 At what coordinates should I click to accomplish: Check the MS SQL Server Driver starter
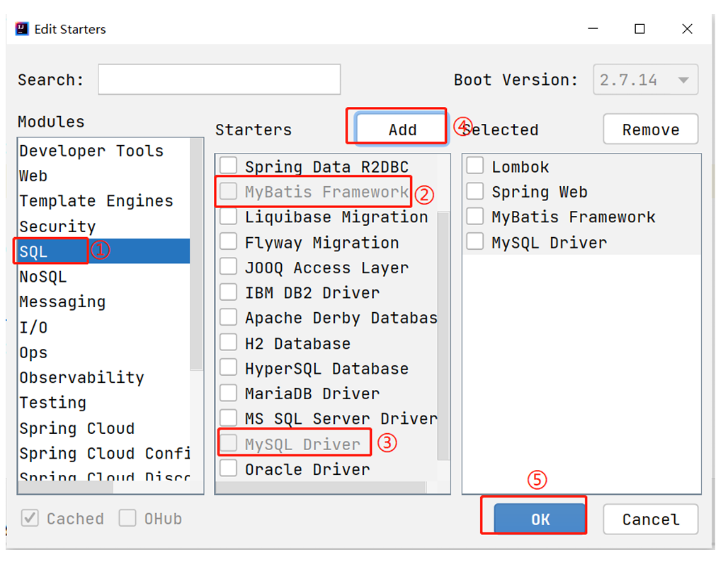(x=228, y=418)
